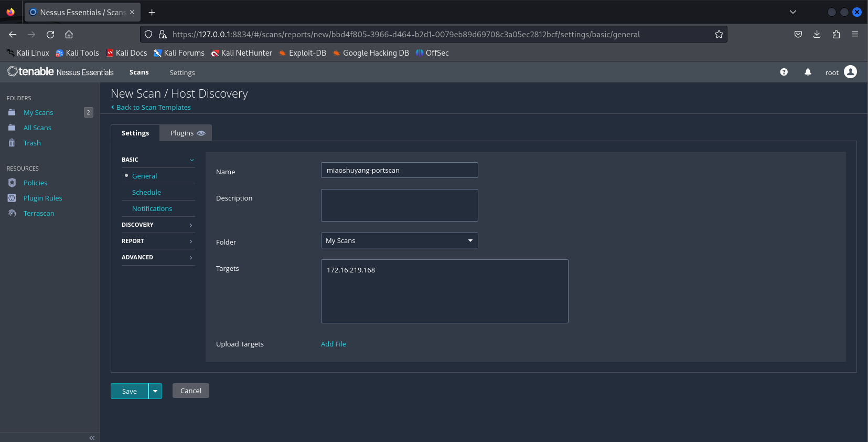Select Notifications under BASIC
The width and height of the screenshot is (868, 442).
tap(152, 208)
